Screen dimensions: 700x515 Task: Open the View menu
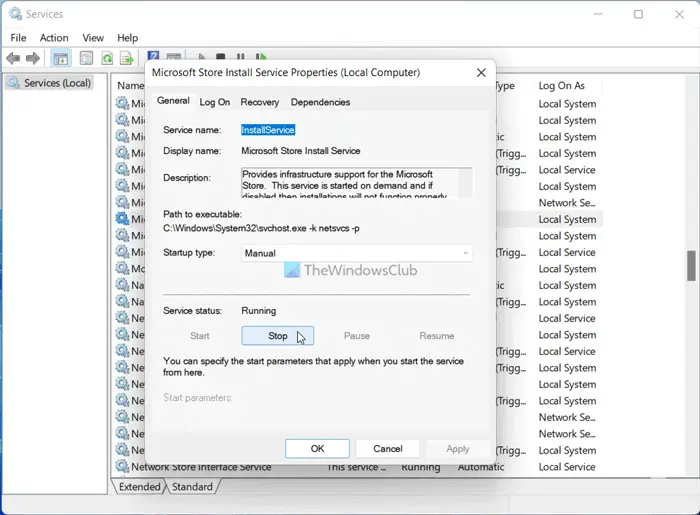pyautogui.click(x=93, y=38)
